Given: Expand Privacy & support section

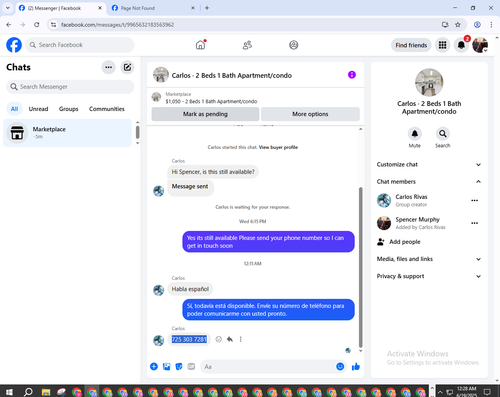Looking at the screenshot, I should click(429, 276).
